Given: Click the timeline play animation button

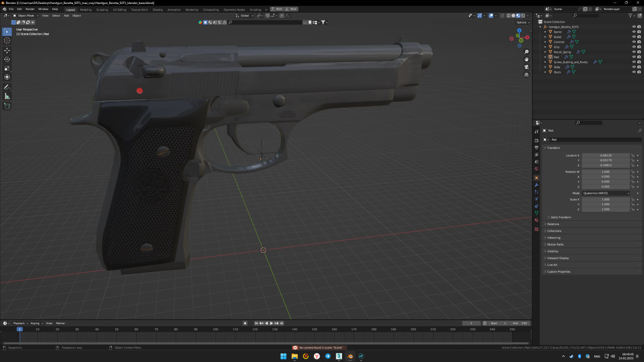Looking at the screenshot, I should [271, 323].
